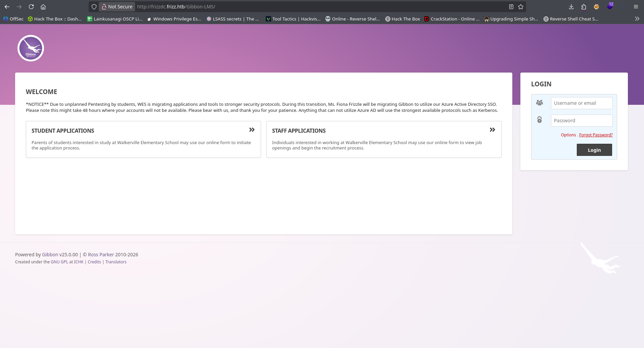Click the Gibbon logo in the header
This screenshot has height=348, width=644.
point(31,48)
